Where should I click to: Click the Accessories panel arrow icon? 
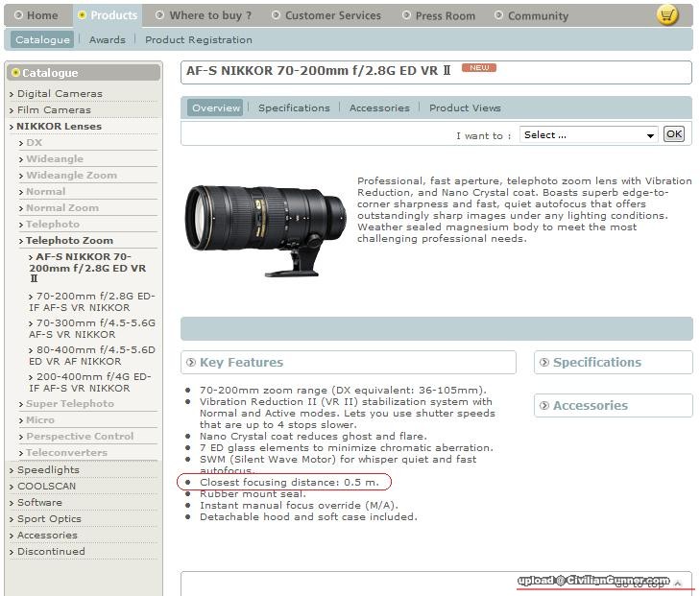(x=544, y=406)
